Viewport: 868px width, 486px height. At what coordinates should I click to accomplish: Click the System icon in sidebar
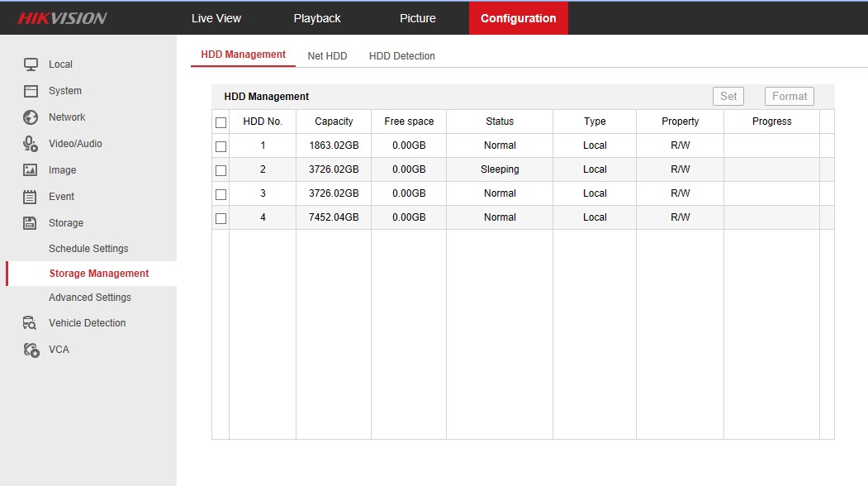coord(31,91)
